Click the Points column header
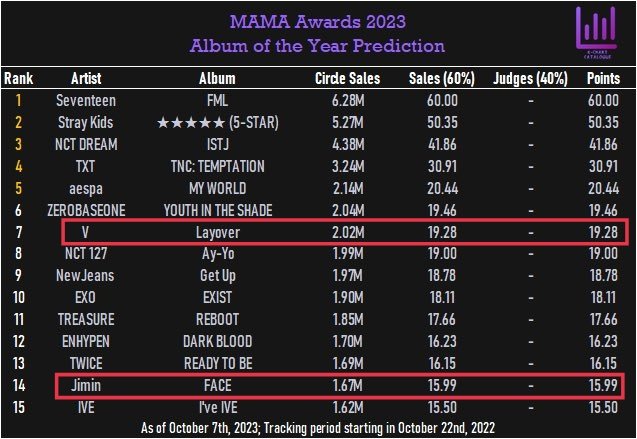Viewport: 637px width, 439px height. click(603, 78)
